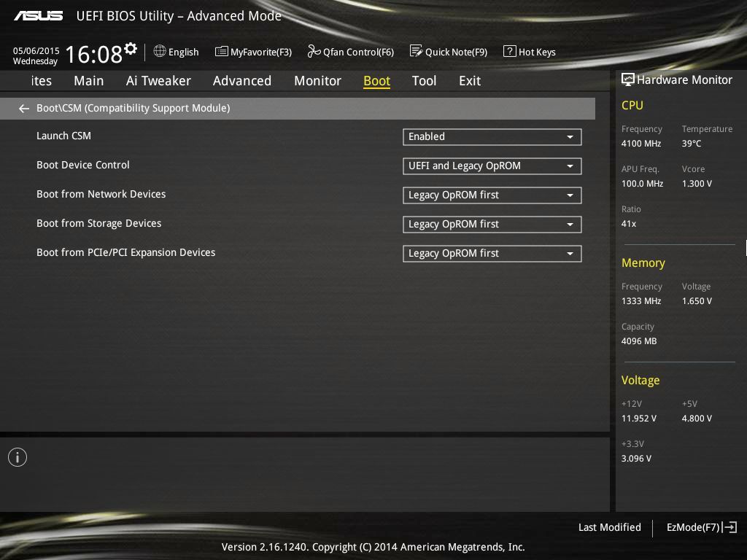
Task: Click the MyFavorite list icon
Action: 222,52
